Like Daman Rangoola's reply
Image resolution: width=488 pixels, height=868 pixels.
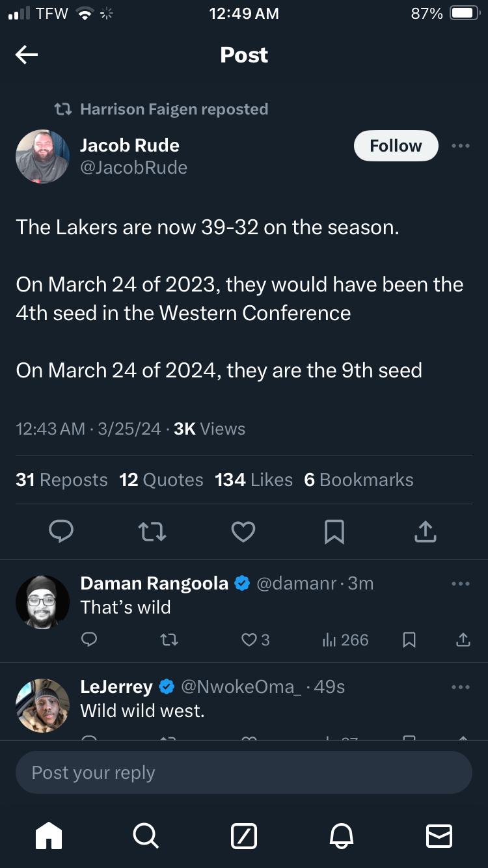click(x=249, y=640)
